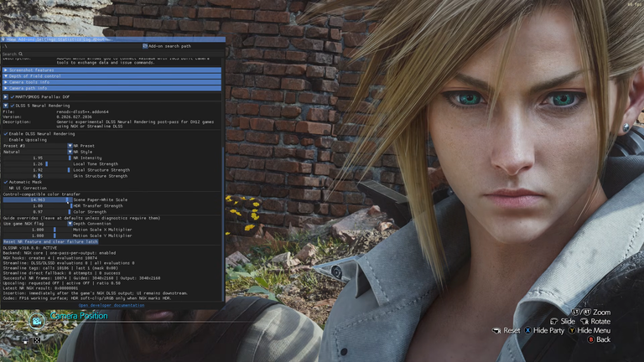Click the HDR Transfer Strength slider

(x=38, y=206)
